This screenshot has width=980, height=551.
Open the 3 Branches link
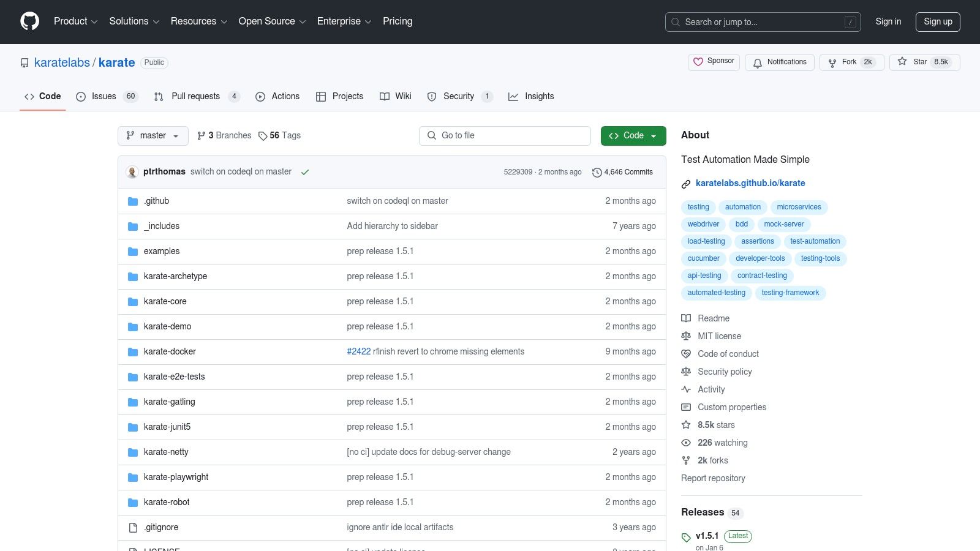224,136
